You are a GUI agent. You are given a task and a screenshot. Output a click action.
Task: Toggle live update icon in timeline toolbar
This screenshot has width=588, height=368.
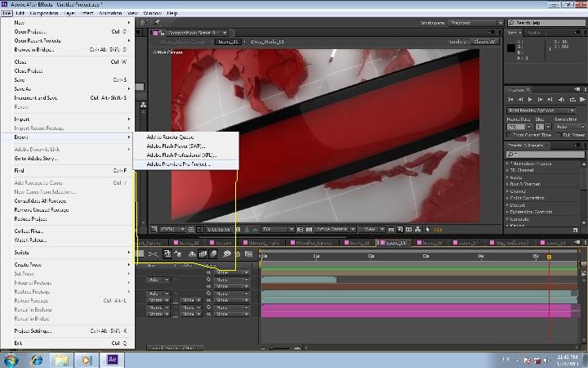(x=167, y=254)
